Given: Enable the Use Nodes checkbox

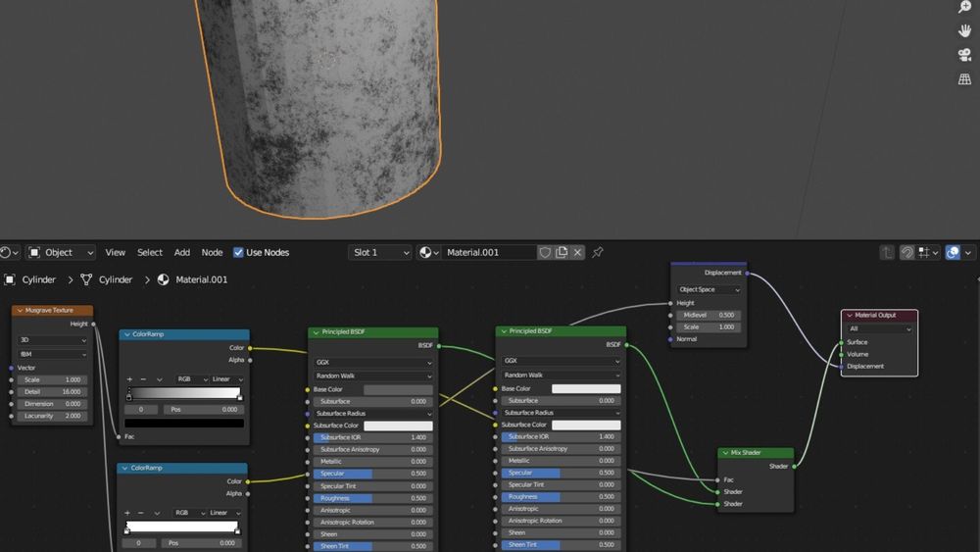Looking at the screenshot, I should tap(238, 253).
